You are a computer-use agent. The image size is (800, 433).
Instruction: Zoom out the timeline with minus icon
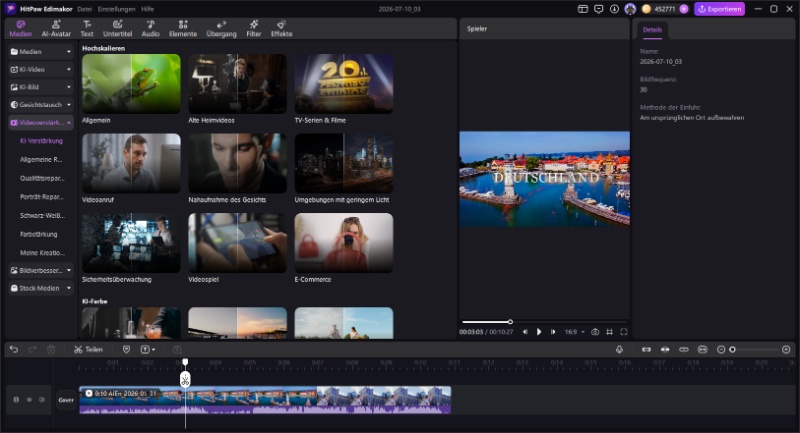click(720, 349)
